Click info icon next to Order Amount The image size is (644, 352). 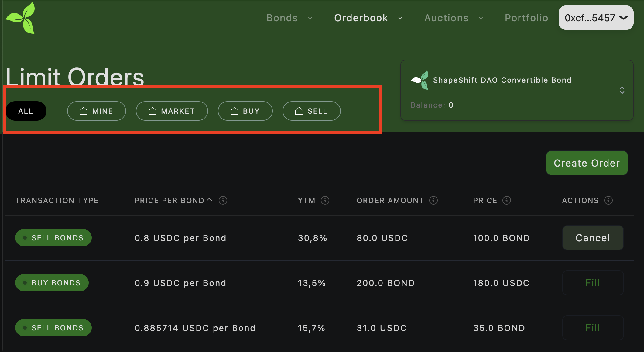433,200
